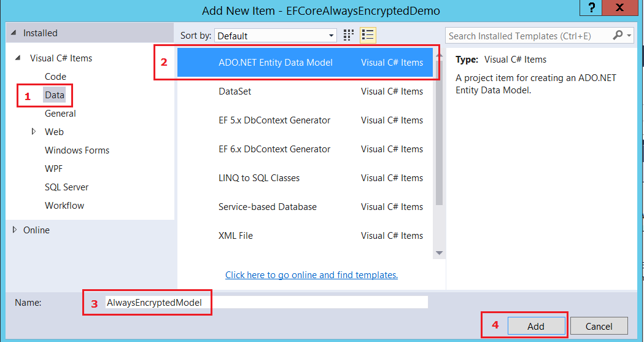
Task: Click the Add button
Action: tap(535, 326)
